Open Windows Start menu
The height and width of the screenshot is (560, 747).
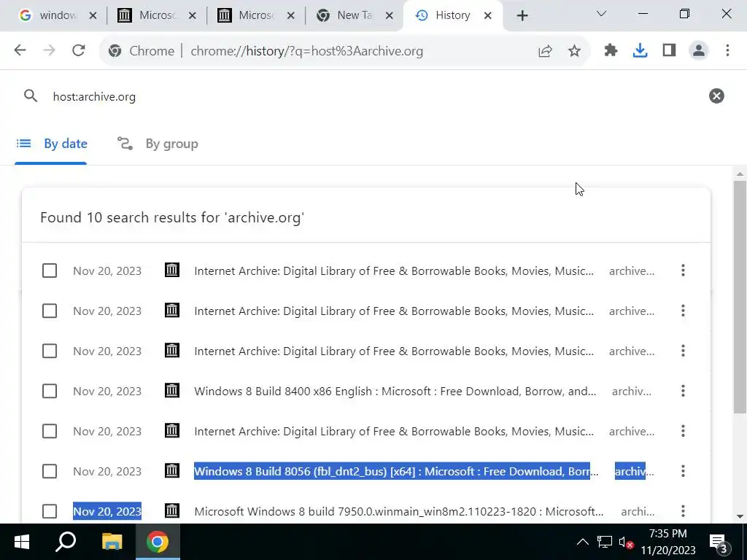(21, 542)
